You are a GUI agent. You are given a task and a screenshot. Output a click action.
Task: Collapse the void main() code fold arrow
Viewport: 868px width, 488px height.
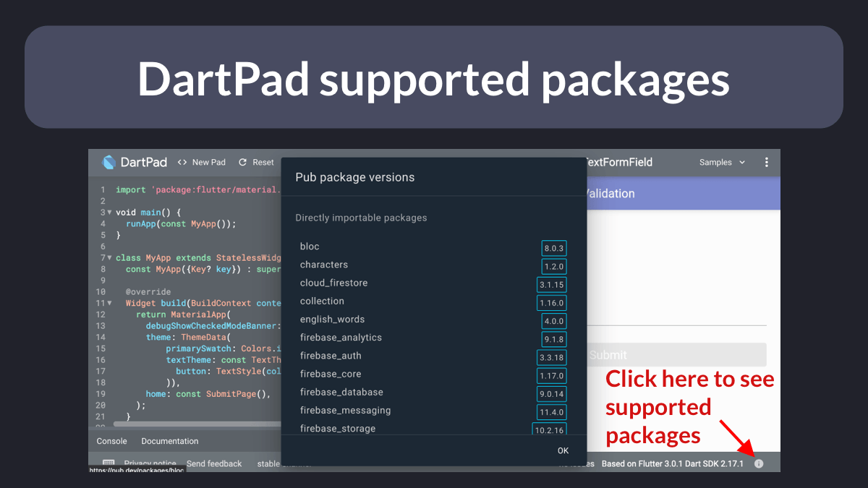point(109,213)
